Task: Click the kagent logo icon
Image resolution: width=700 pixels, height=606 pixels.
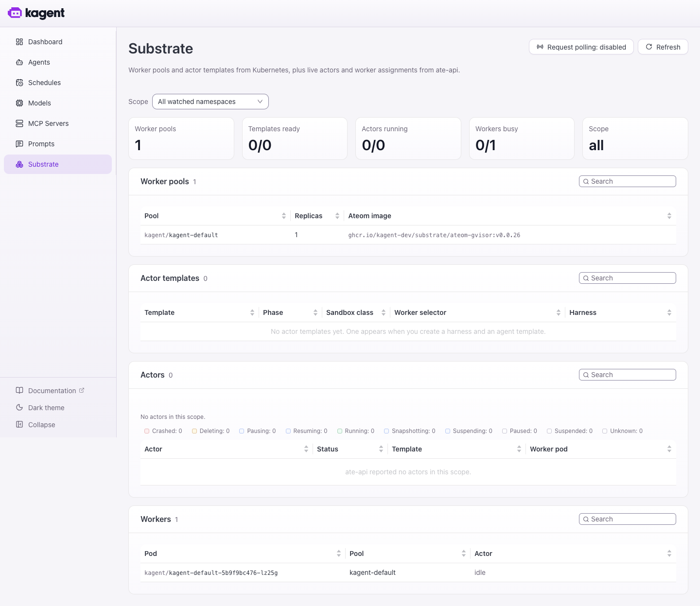Action: [x=15, y=13]
